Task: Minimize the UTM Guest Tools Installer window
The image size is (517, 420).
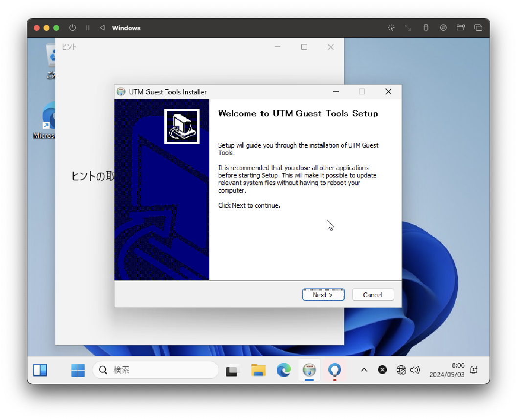Action: [336, 91]
